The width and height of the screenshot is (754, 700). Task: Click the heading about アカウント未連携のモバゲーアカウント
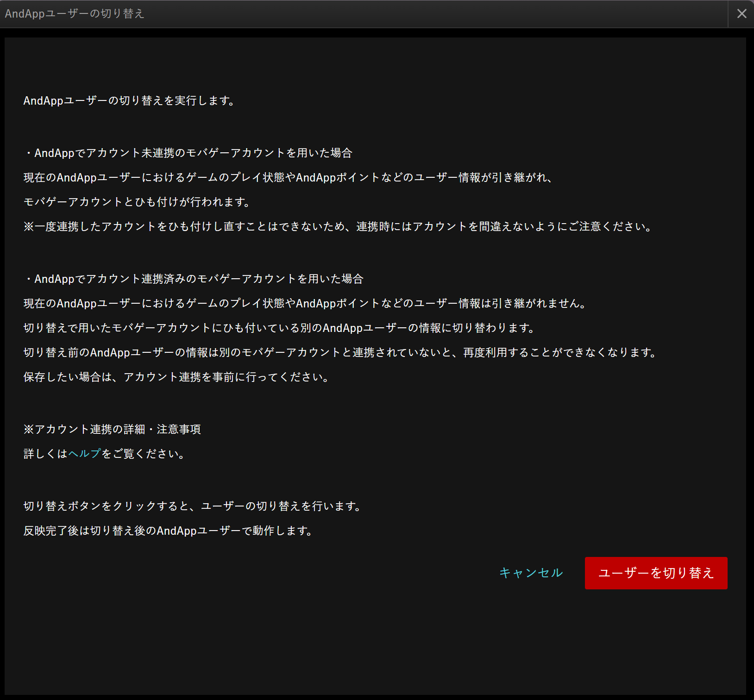coord(188,153)
